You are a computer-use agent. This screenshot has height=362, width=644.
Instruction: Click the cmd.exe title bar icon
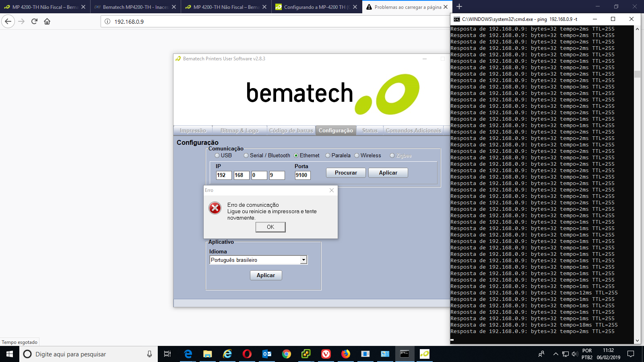pos(456,19)
